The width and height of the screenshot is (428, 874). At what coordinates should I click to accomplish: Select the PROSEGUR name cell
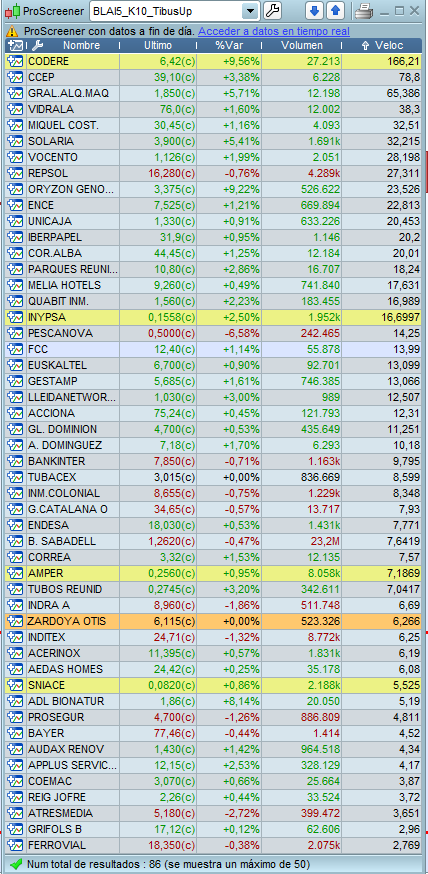tap(73, 717)
